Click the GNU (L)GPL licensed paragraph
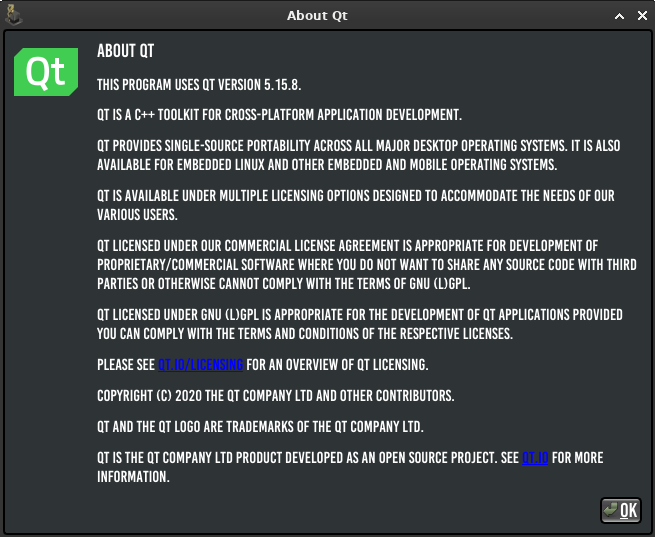 (x=360, y=324)
